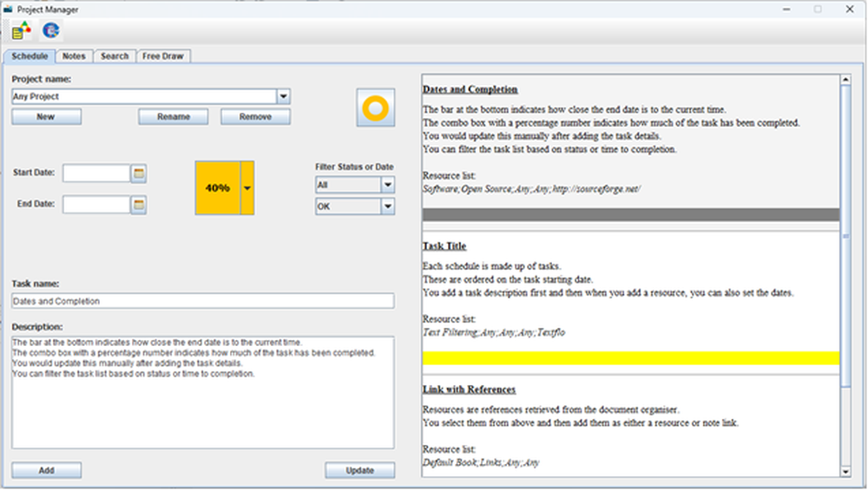Click the Update task button

point(360,470)
